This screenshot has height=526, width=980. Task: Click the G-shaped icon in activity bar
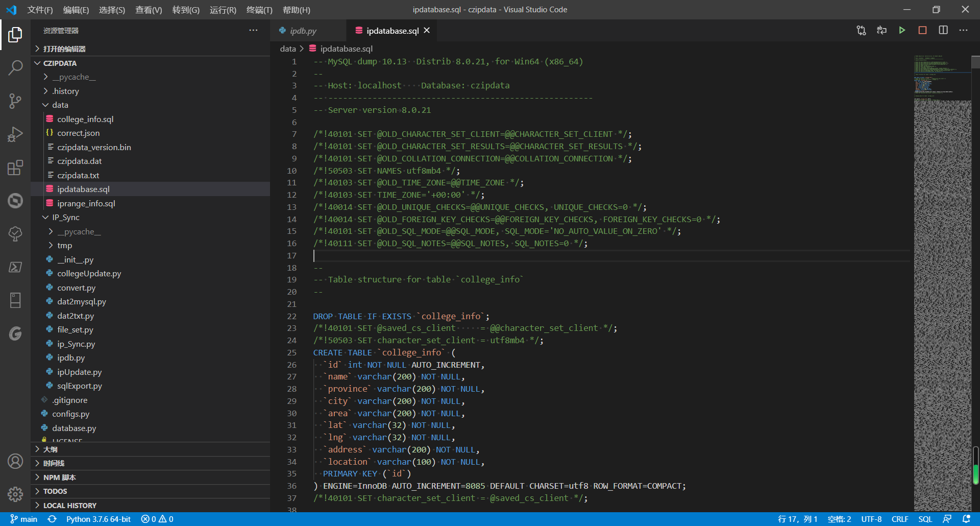tap(15, 333)
